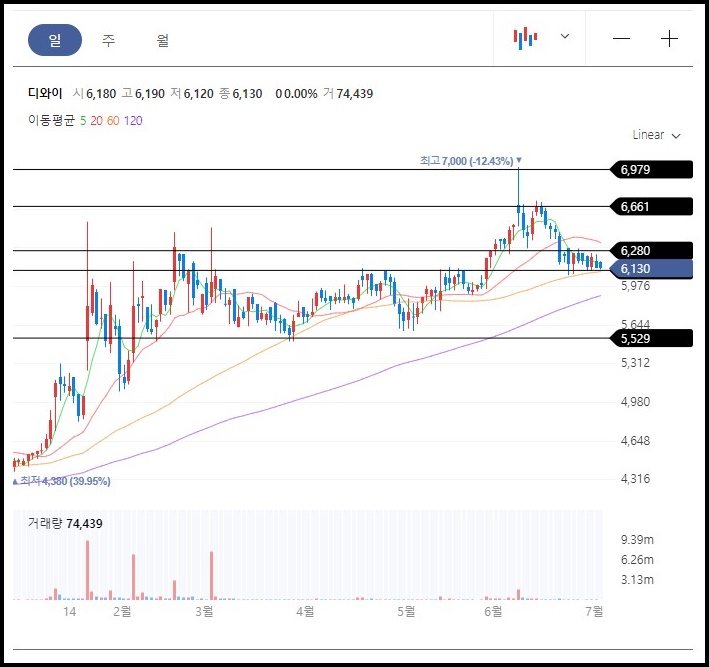Click the 2월 date axis label
Screen dimensions: 709x667
(x=122, y=611)
